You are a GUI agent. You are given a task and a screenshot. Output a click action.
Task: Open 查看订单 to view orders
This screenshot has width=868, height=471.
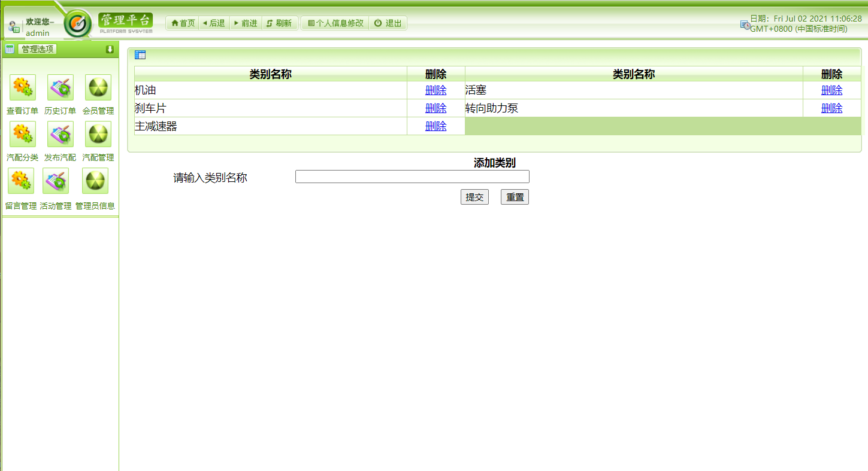(22, 87)
